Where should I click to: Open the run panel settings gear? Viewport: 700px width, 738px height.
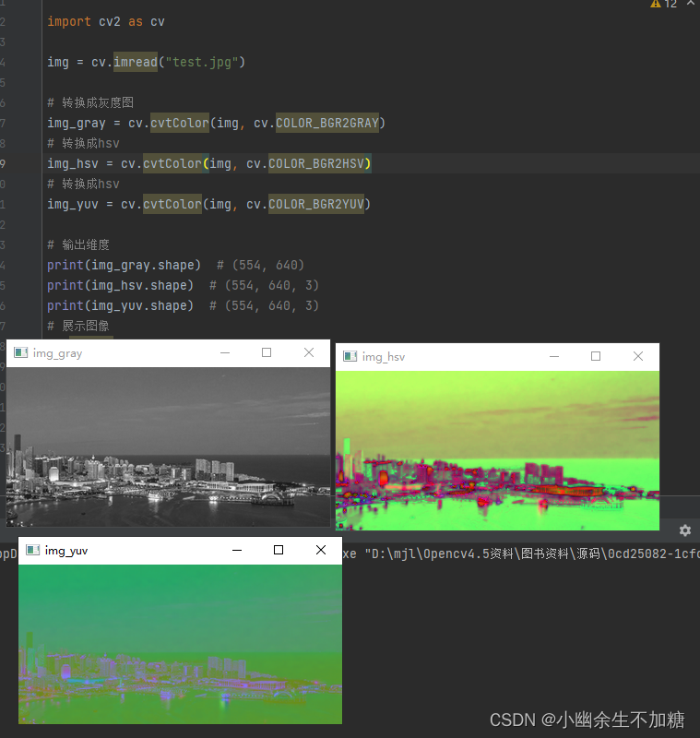click(685, 530)
